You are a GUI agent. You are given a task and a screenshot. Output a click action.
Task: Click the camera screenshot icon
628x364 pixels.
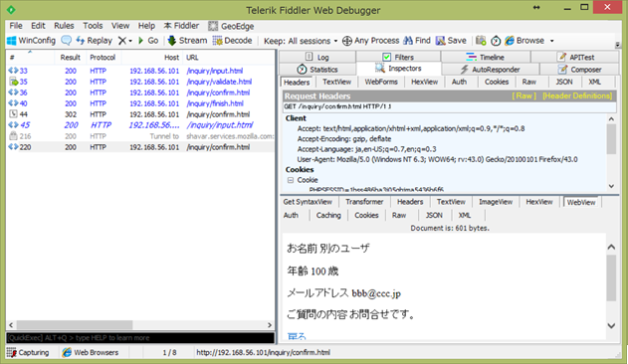coord(481,41)
